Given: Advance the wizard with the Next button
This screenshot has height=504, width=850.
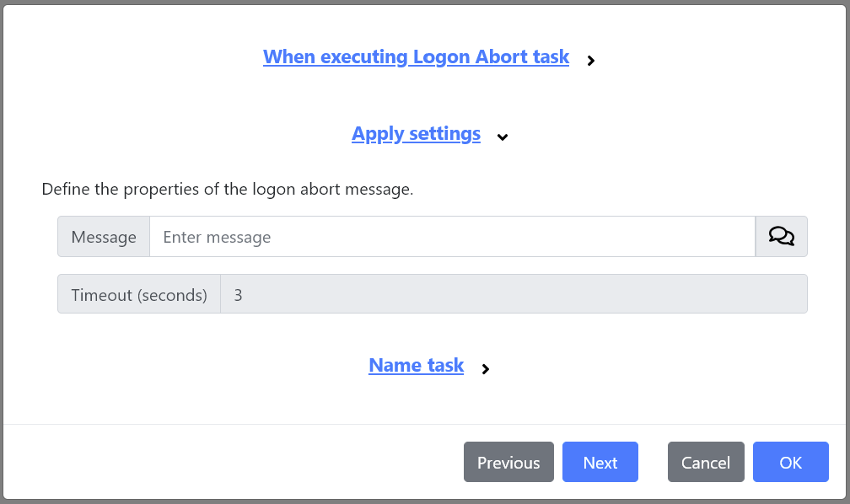Looking at the screenshot, I should click(x=600, y=462).
